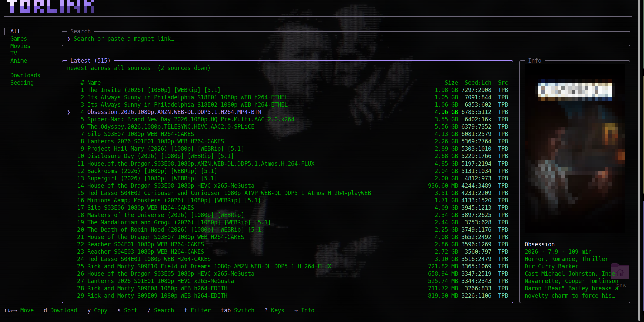
Task: Show the Seeding list
Action: (22, 83)
